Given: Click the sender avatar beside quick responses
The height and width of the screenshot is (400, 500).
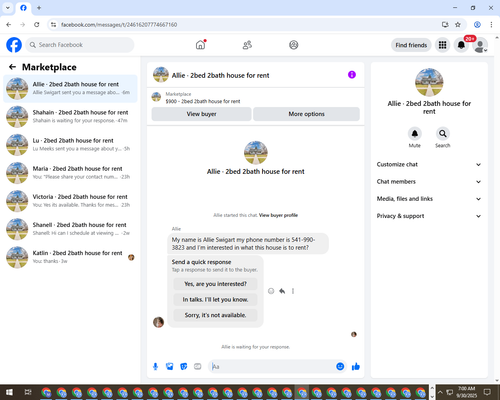Looking at the screenshot, I should (x=158, y=322).
